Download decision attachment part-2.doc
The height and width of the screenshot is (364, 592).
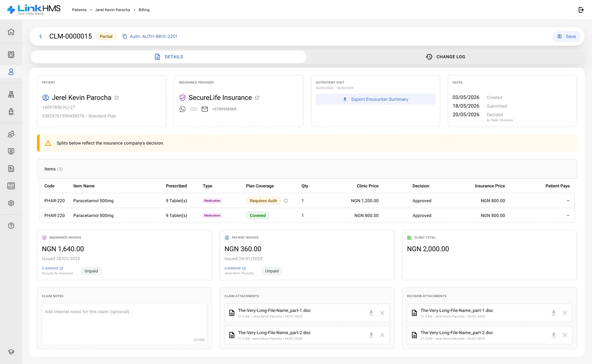(x=554, y=335)
